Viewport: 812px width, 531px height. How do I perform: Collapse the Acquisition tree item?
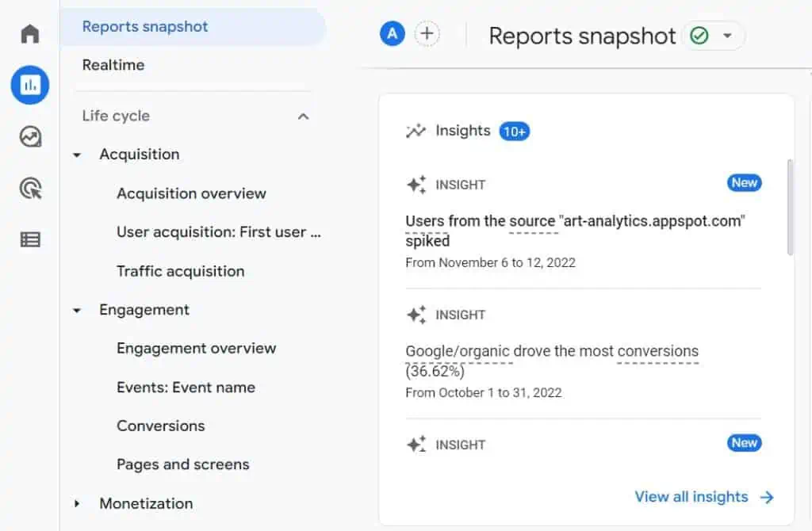(76, 155)
